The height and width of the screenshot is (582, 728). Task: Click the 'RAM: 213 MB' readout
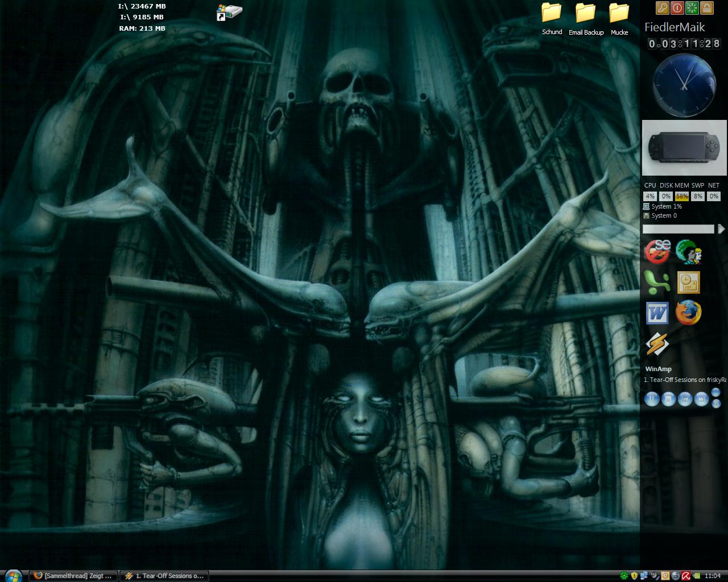(142, 28)
